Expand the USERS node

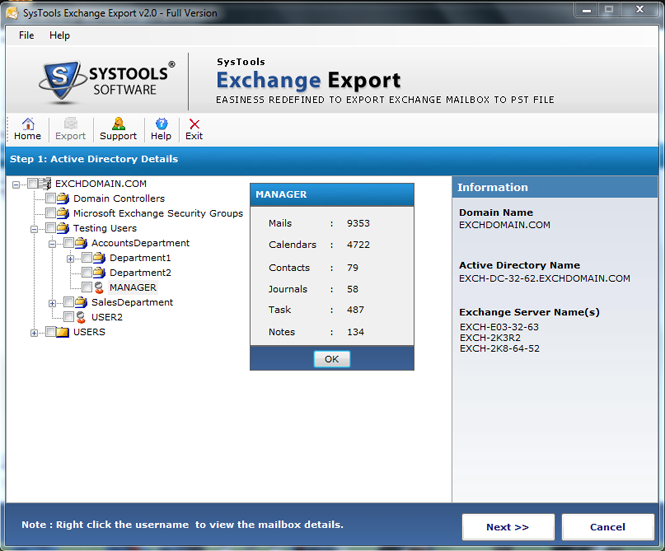click(34, 333)
